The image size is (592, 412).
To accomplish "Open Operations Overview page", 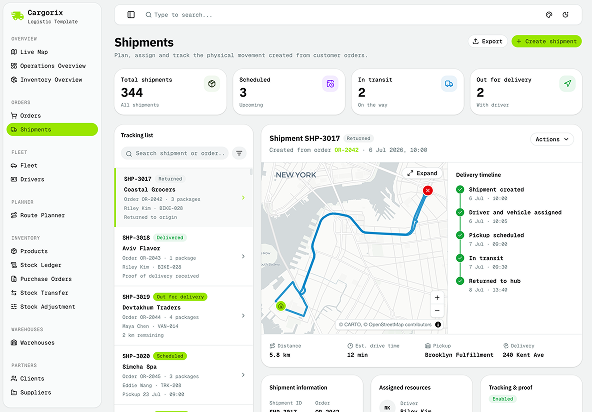I will (52, 66).
